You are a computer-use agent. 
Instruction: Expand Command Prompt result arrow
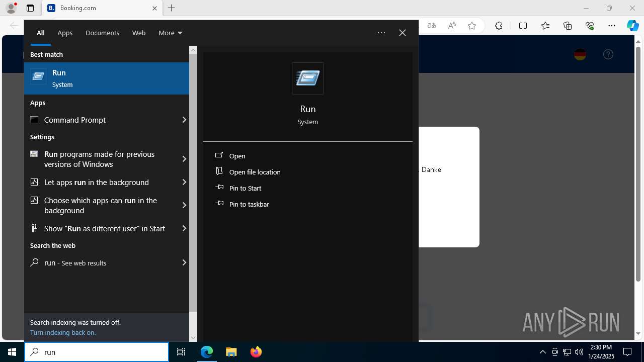[184, 120]
